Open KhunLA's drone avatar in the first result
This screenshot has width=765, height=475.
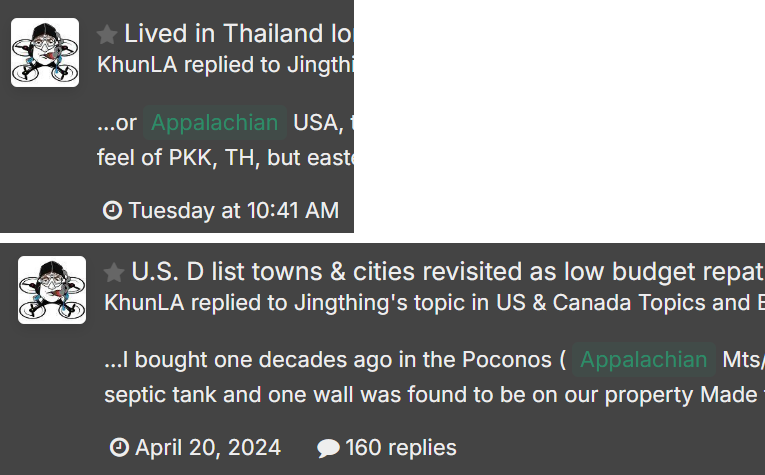[45, 53]
